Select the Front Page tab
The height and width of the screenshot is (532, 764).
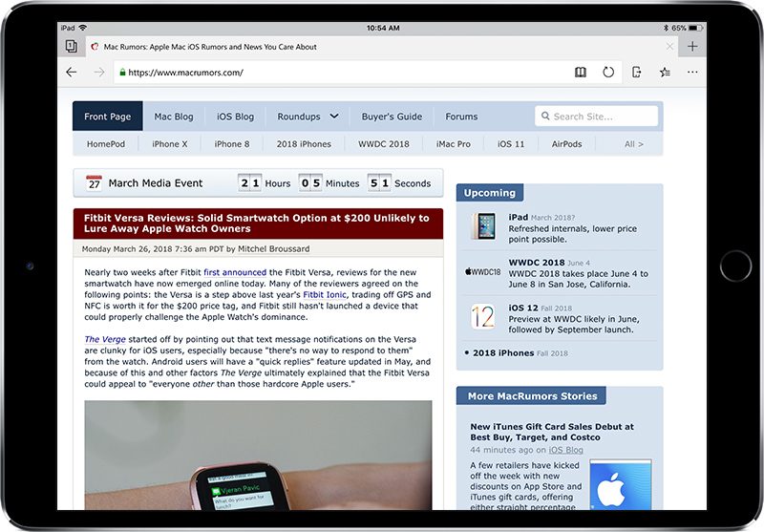click(108, 117)
